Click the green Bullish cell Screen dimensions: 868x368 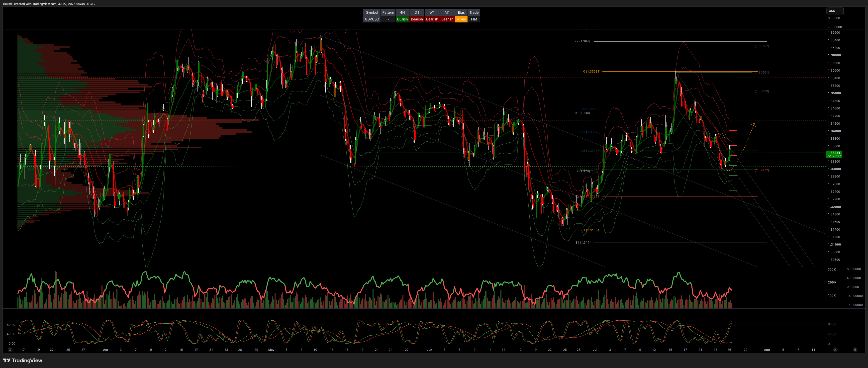(402, 19)
